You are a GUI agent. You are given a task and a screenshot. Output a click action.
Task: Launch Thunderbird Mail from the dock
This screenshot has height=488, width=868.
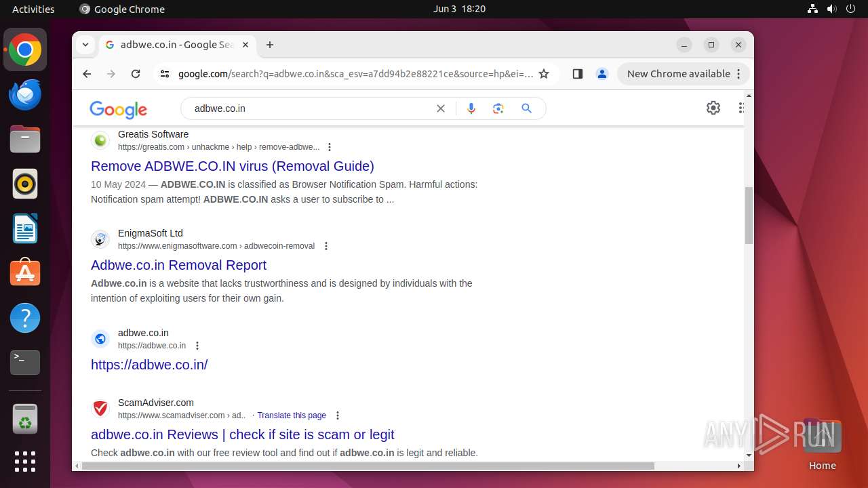pyautogui.click(x=25, y=94)
